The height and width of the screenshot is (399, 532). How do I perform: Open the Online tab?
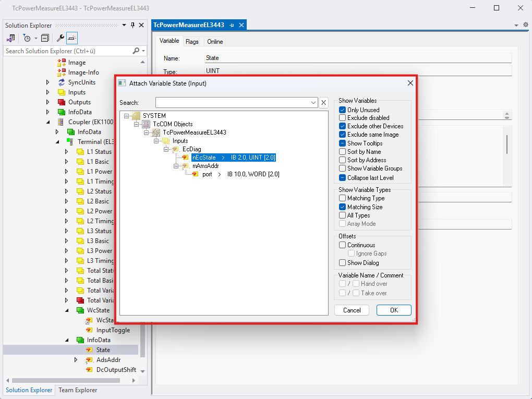215,42
